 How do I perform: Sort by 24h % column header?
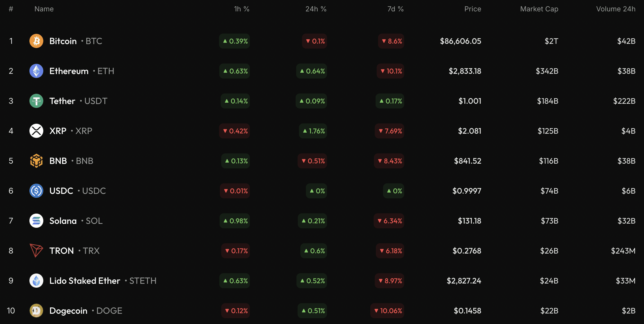coord(316,9)
